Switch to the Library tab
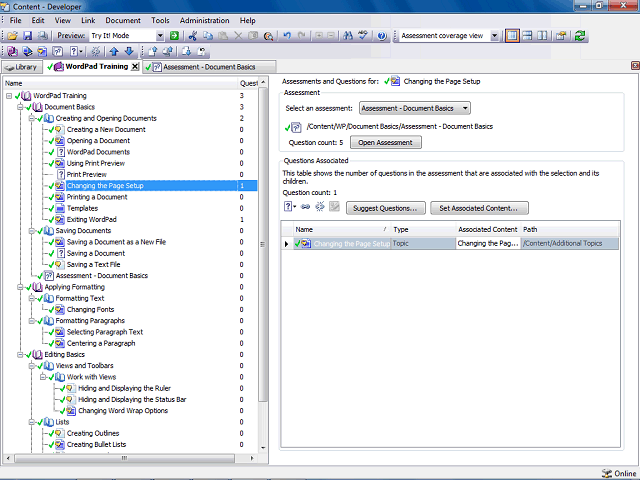Image resolution: width=640 pixels, height=480 pixels. pyautogui.click(x=22, y=67)
